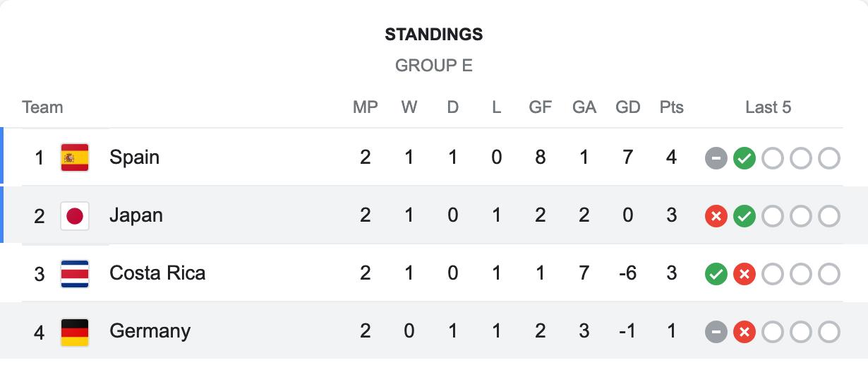The width and height of the screenshot is (868, 382).
Task: Click the Germany flag icon
Action: (x=75, y=331)
